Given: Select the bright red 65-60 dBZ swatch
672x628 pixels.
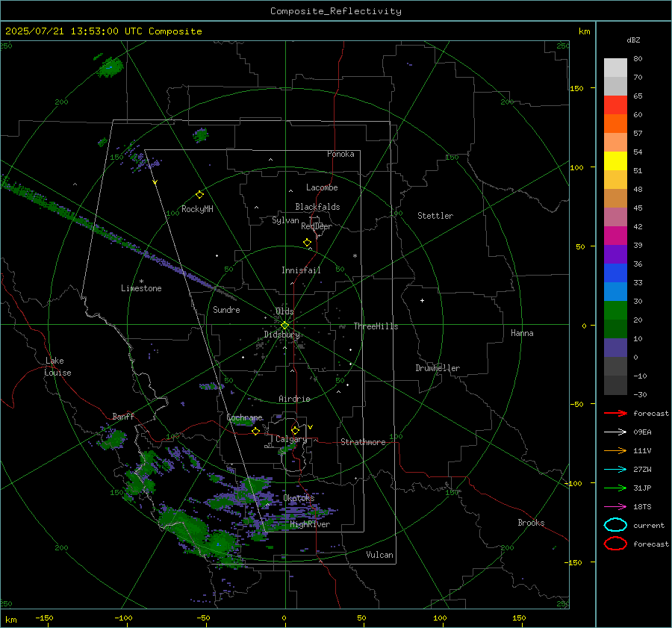Looking at the screenshot, I should [x=615, y=105].
